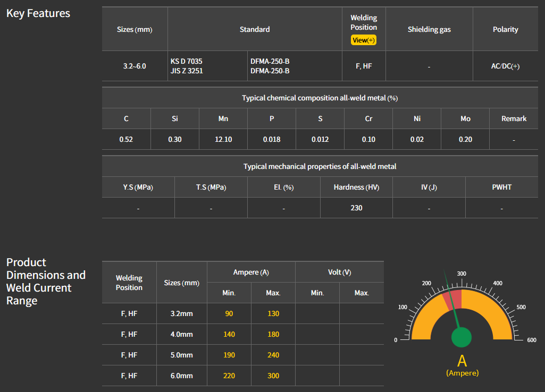
Task: Click the Key Features section heading
Action: click(38, 13)
